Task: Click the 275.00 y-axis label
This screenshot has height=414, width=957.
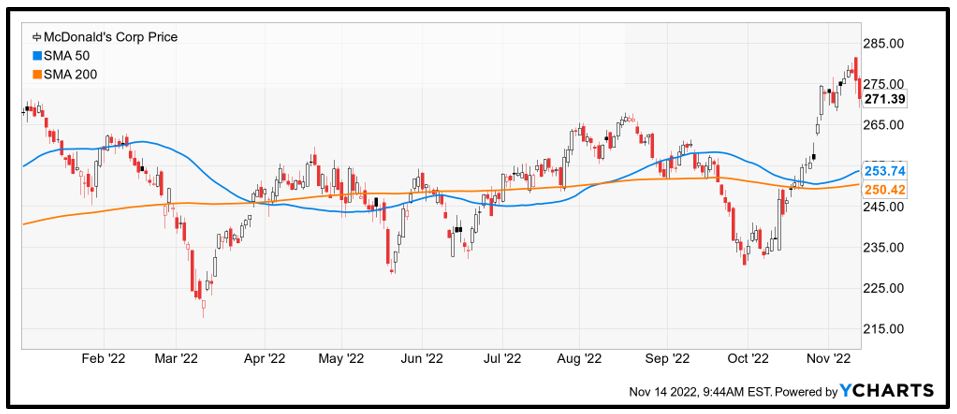Action: pos(884,84)
